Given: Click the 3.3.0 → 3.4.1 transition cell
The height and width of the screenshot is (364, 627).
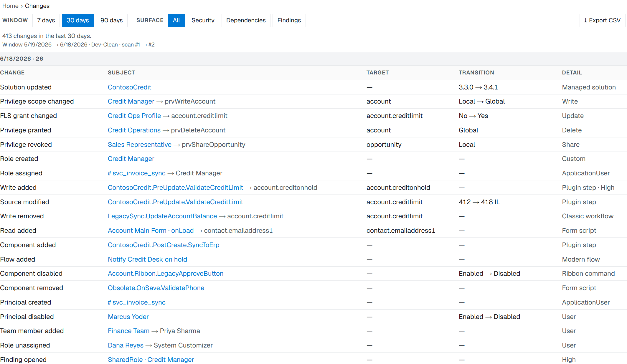Looking at the screenshot, I should 478,87.
